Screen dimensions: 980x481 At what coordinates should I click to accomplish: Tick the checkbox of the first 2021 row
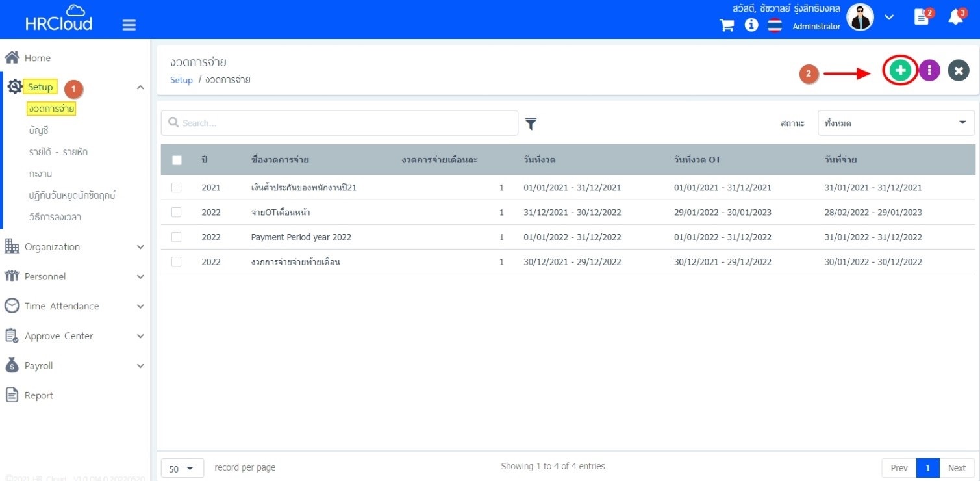tap(177, 188)
